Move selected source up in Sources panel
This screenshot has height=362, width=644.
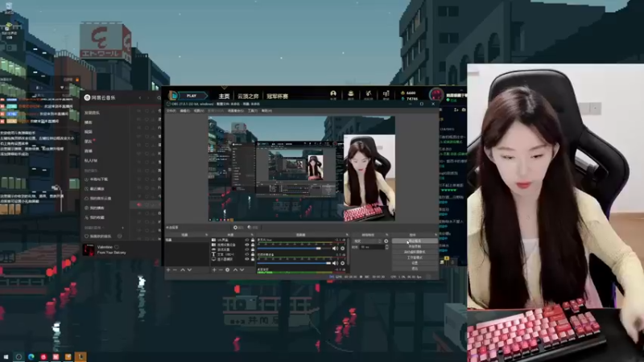(235, 269)
